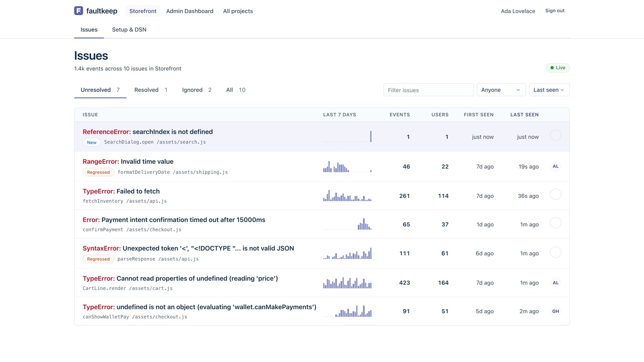
Task: Toggle the Live status indicator
Action: pyautogui.click(x=558, y=68)
